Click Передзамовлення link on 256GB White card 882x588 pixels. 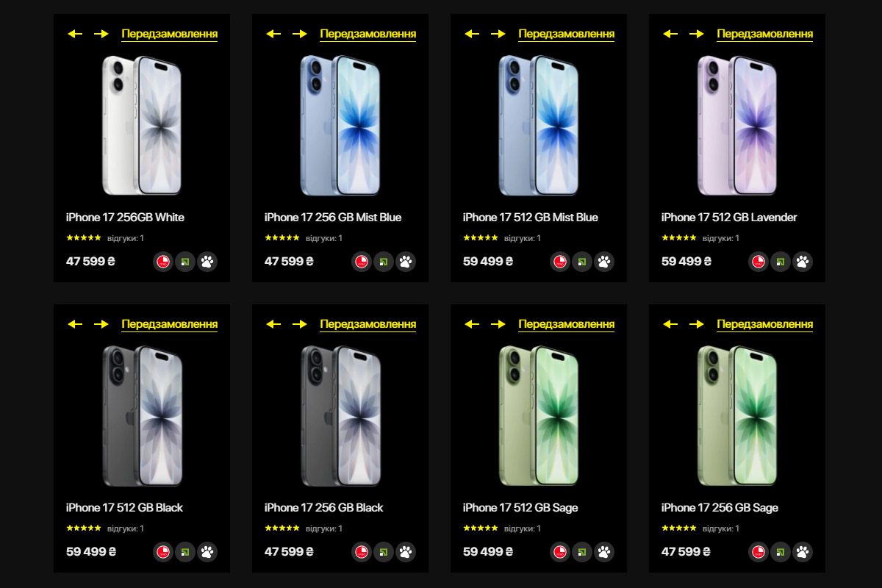[x=170, y=34]
